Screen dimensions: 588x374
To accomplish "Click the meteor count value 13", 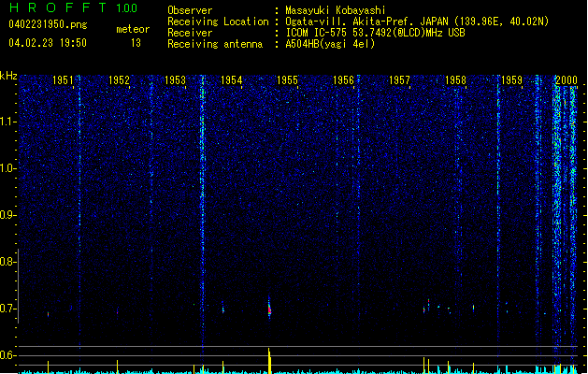I will click(x=136, y=43).
